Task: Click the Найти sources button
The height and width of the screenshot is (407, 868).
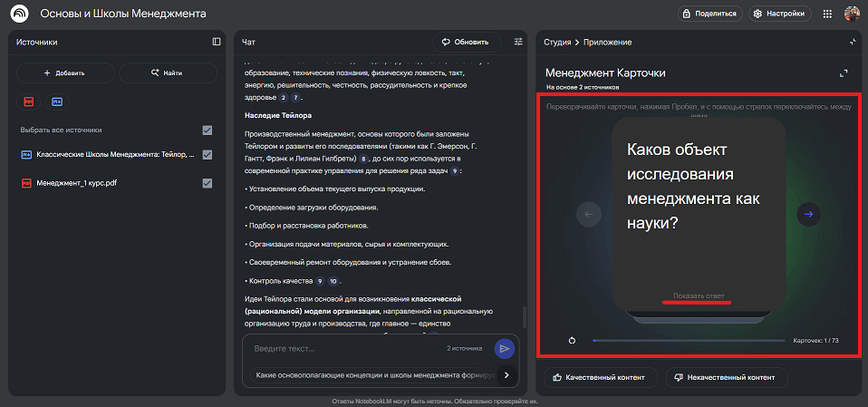Action: click(x=169, y=73)
